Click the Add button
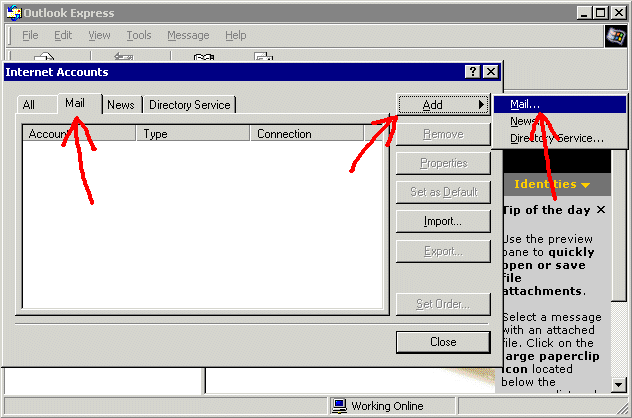Screen dimensions: 632x418 443,105
